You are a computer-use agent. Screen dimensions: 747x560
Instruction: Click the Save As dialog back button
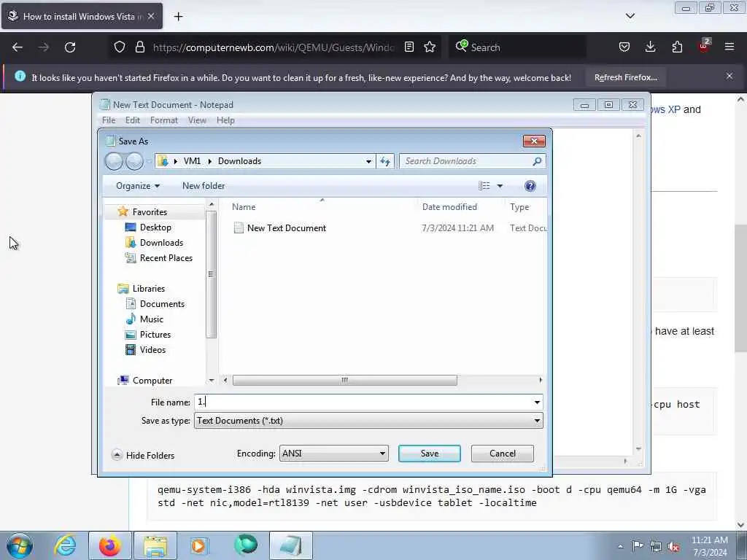pos(114,161)
